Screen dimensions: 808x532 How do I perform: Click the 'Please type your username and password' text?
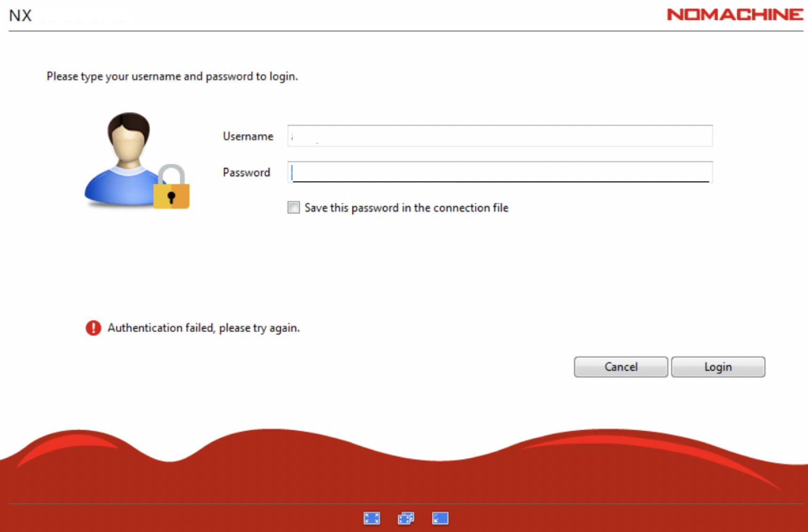[172, 76]
